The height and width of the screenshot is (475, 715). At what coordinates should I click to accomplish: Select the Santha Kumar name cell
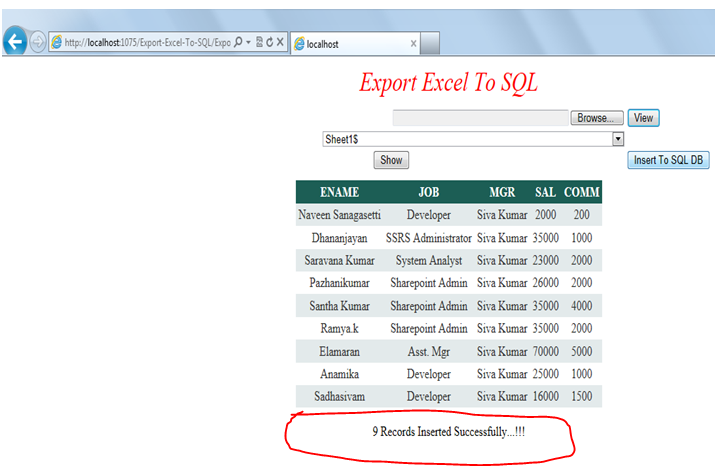339,305
